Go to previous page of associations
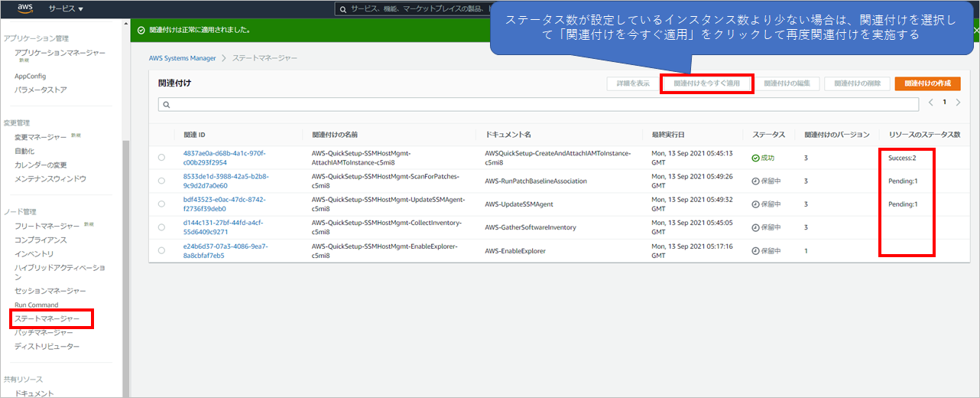 click(930, 102)
